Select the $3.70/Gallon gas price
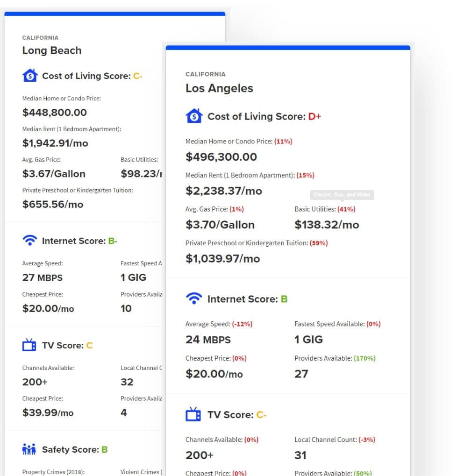Viewport: 471px width, 476px height. [220, 225]
